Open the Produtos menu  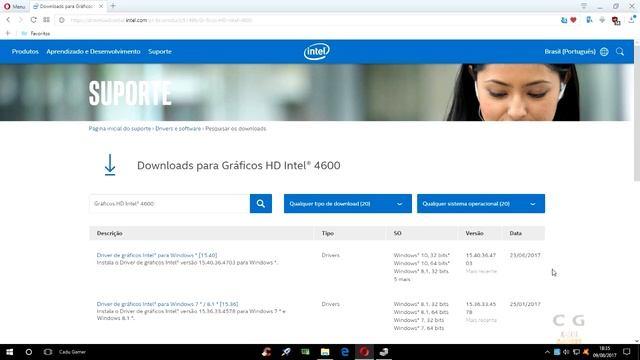click(25, 51)
